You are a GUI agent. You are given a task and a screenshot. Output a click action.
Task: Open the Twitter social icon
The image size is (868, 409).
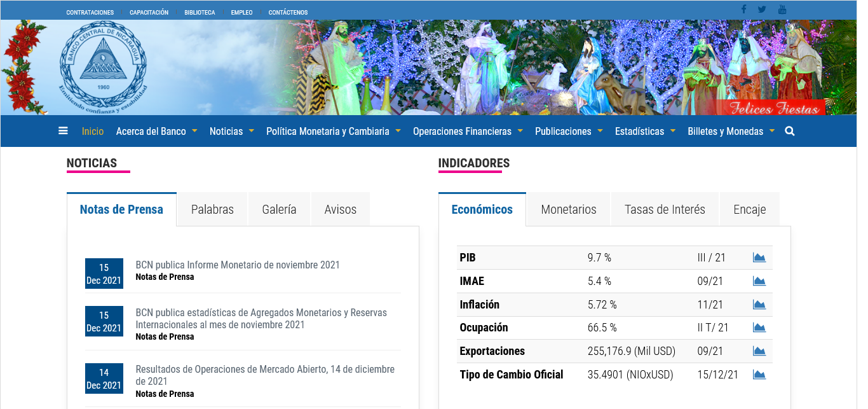tap(762, 10)
